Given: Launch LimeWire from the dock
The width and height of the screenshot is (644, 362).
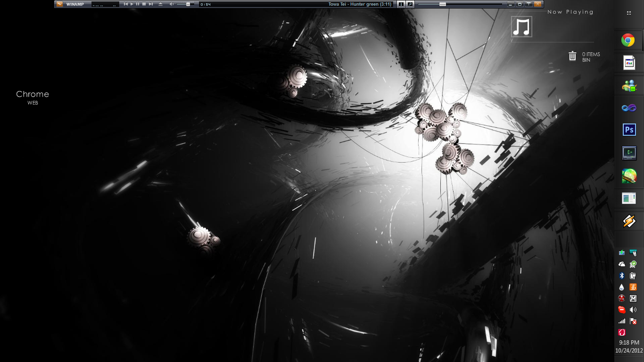Looking at the screenshot, I should coord(629,176).
